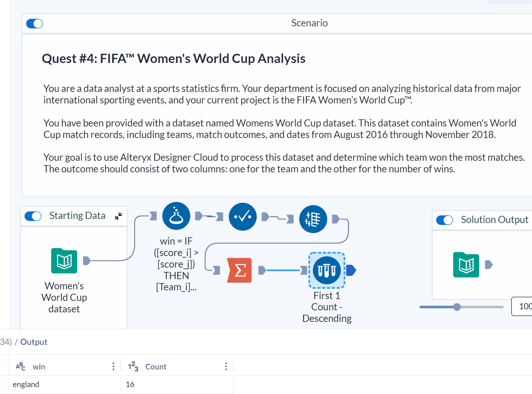Select the Formula tool containing the win IF expression
Image resolution: width=532 pixels, height=394 pixels.
(176, 216)
